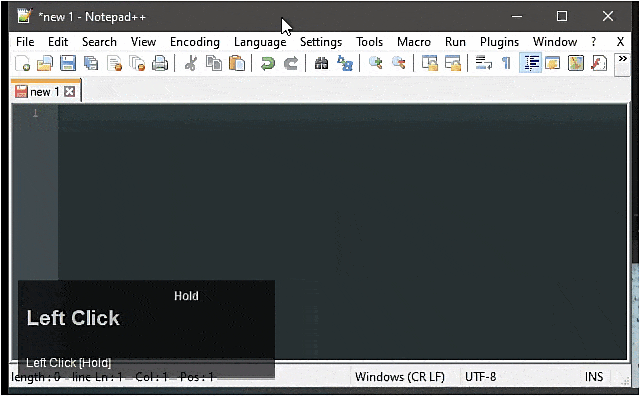Open Find using the binoculars icon
Viewport: 640px width, 396px height.
pyautogui.click(x=321, y=63)
